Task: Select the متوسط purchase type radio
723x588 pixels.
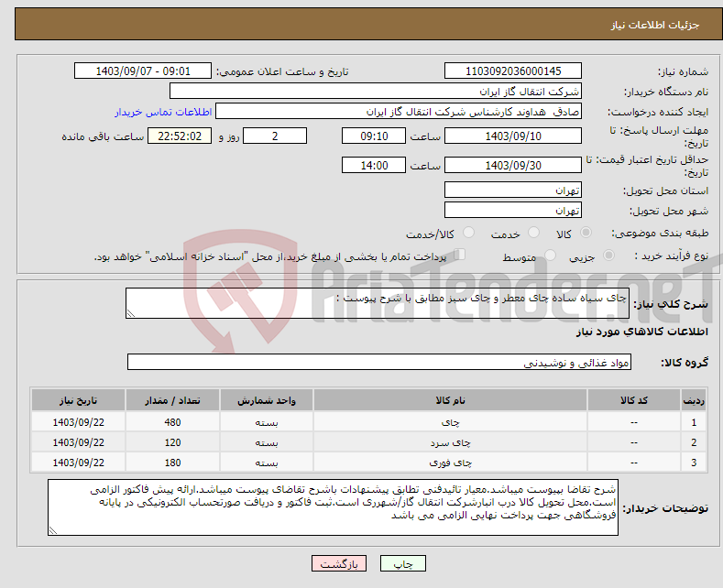Action: (550, 255)
